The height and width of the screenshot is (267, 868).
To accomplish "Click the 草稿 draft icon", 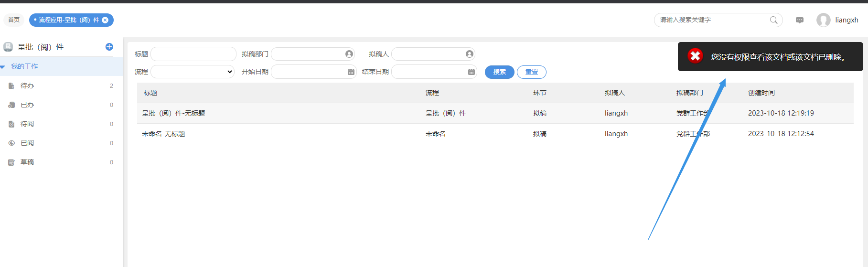I will coord(11,162).
